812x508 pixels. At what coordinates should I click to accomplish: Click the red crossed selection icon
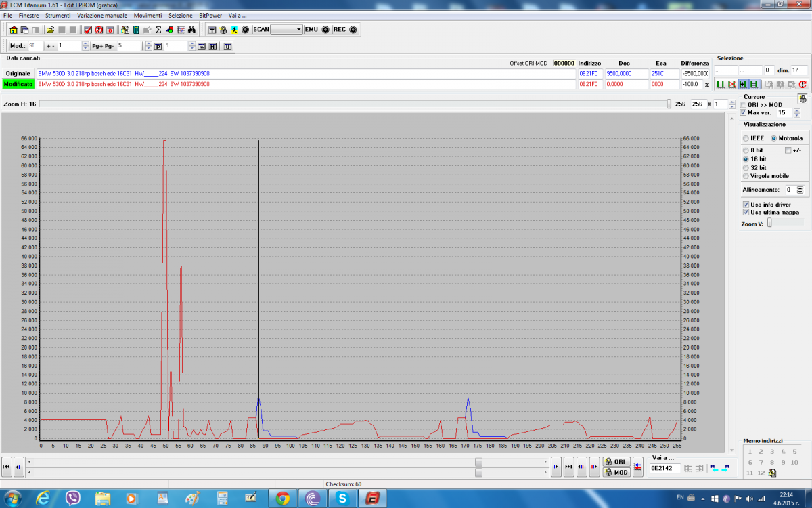[731, 85]
